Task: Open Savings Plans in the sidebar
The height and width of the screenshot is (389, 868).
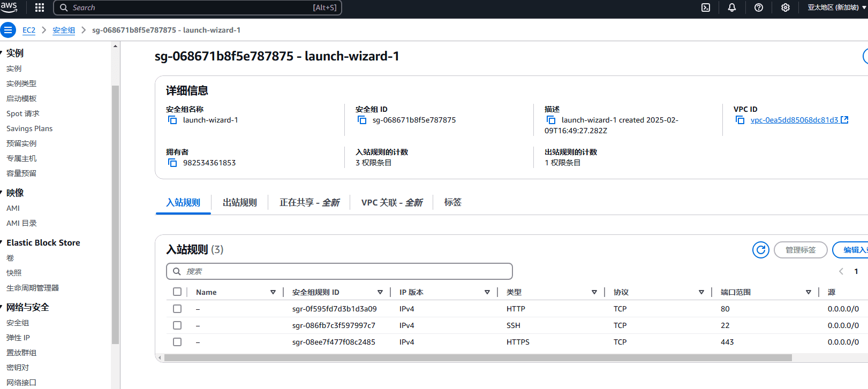Action: point(29,128)
